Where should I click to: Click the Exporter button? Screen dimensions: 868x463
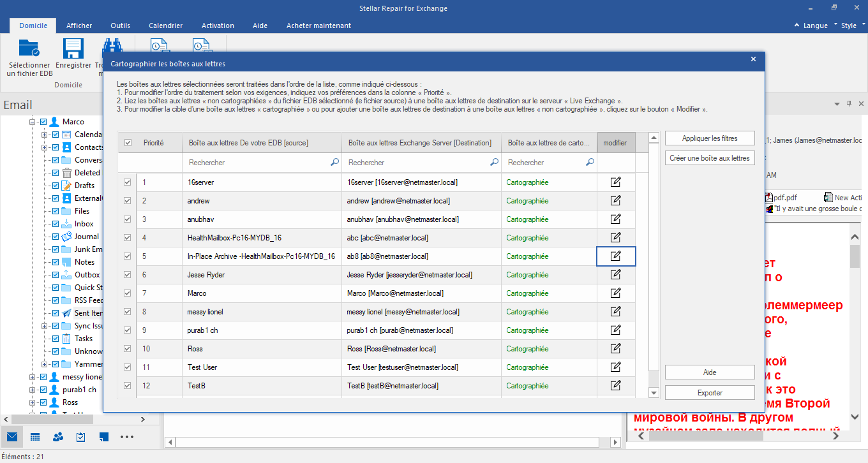pos(710,393)
